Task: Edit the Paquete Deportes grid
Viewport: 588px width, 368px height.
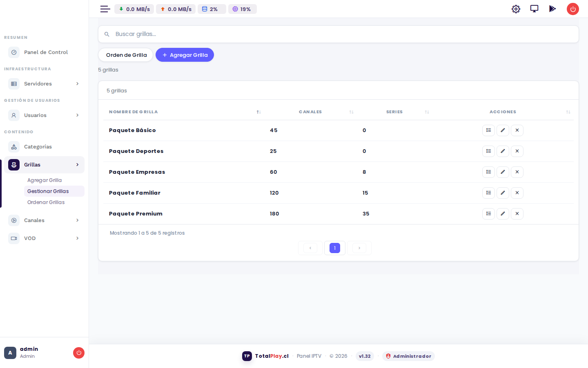Action: click(503, 151)
